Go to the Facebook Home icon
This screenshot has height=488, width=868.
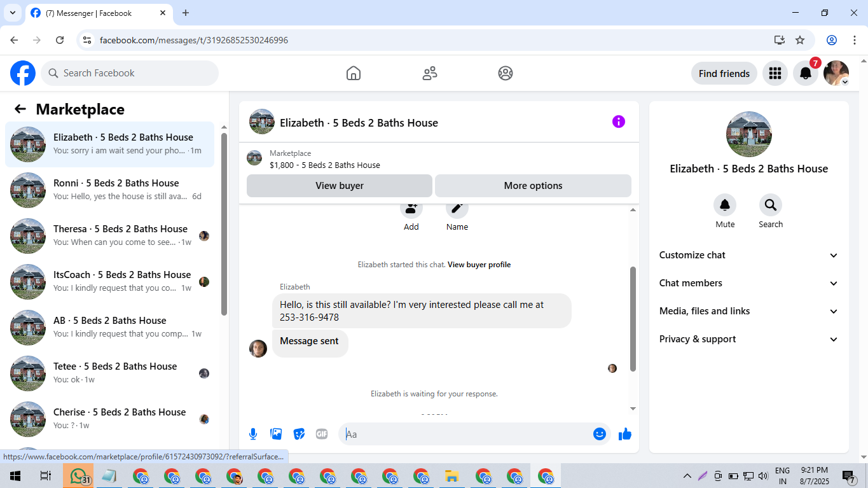(354, 73)
